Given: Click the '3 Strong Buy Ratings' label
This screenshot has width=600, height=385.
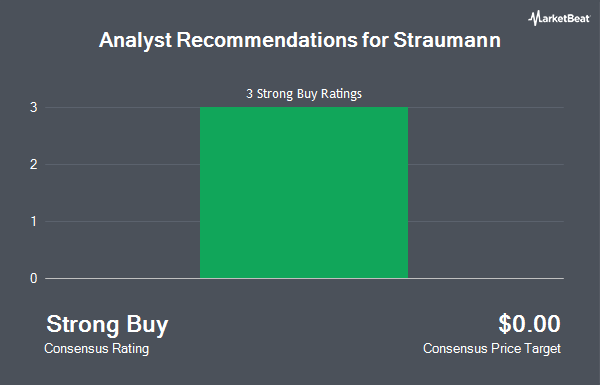Looking at the screenshot, I should click(x=304, y=94).
